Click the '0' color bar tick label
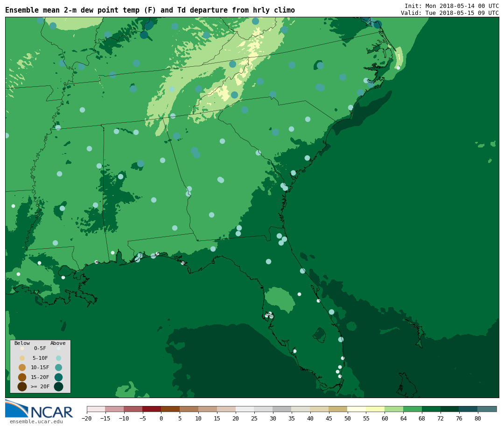The image size is (504, 427). tap(161, 418)
